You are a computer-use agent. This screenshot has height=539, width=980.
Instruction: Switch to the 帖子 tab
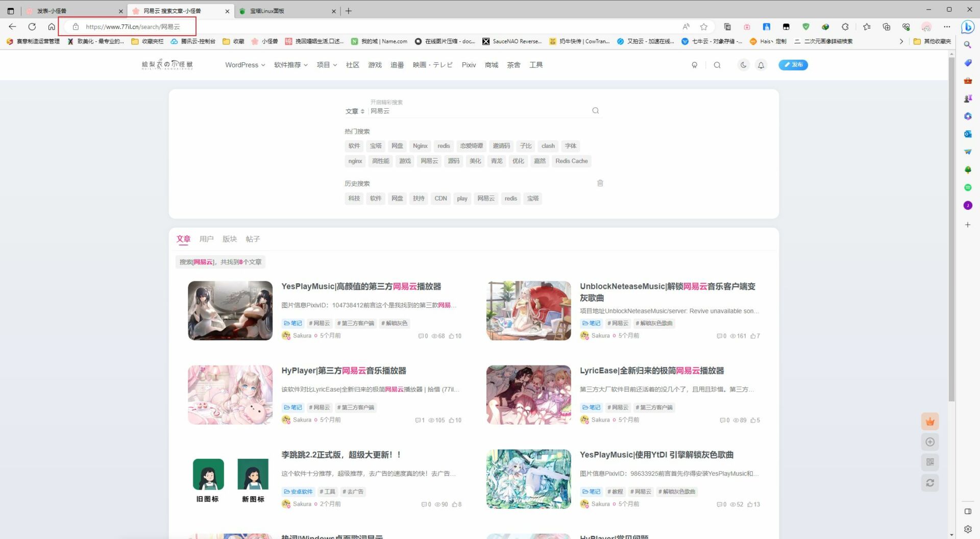pos(253,238)
